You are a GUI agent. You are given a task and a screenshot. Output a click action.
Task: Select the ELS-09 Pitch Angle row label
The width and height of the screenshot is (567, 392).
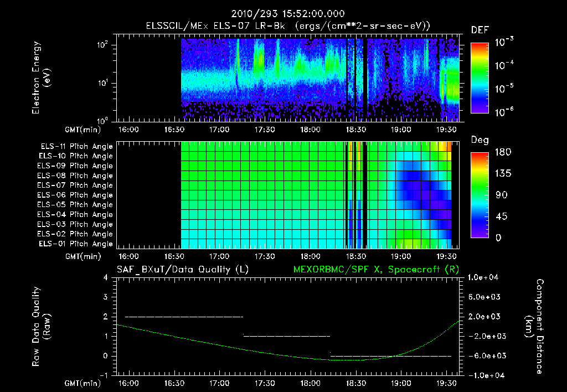click(x=75, y=166)
